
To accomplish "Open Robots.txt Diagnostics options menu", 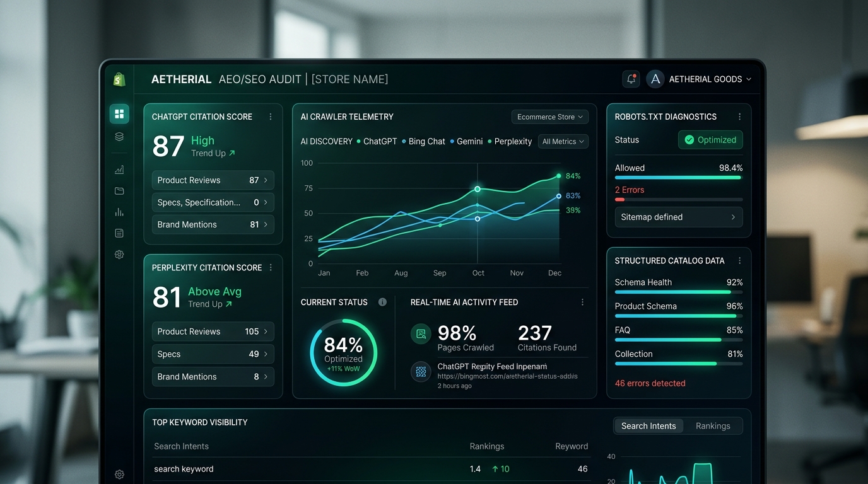I will pos(739,117).
